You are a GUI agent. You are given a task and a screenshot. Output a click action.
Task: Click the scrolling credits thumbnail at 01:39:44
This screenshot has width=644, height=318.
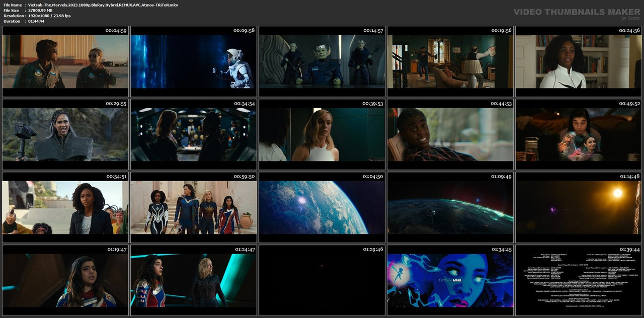pos(579,280)
